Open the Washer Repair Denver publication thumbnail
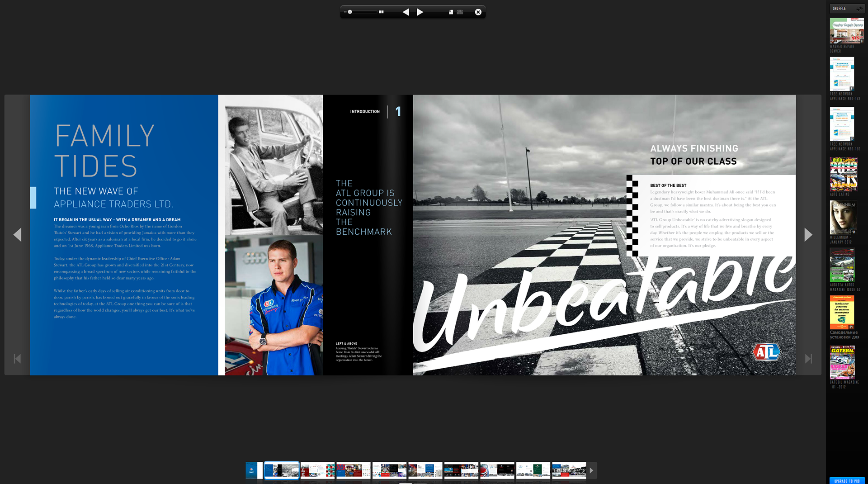Screen dimensions: 868x484 click(x=847, y=31)
